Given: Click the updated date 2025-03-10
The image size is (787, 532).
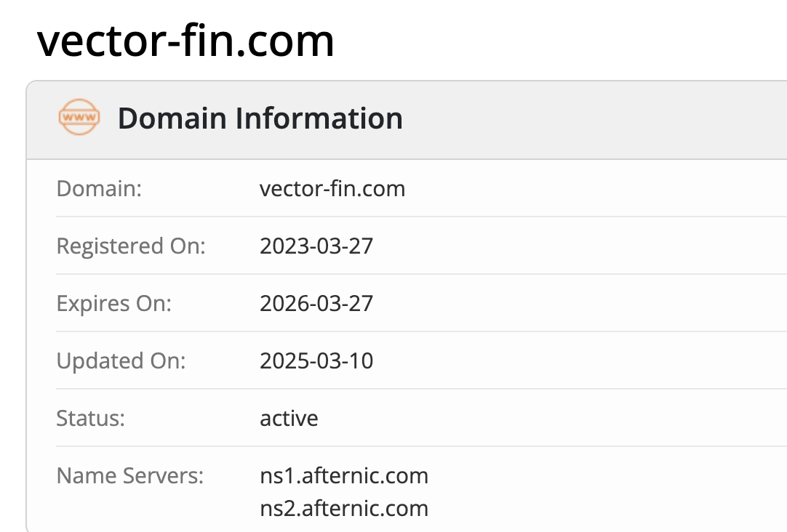Looking at the screenshot, I should click(x=316, y=361).
